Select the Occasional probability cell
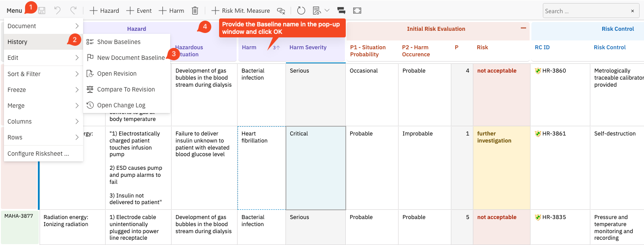644x245 pixels. click(372, 95)
